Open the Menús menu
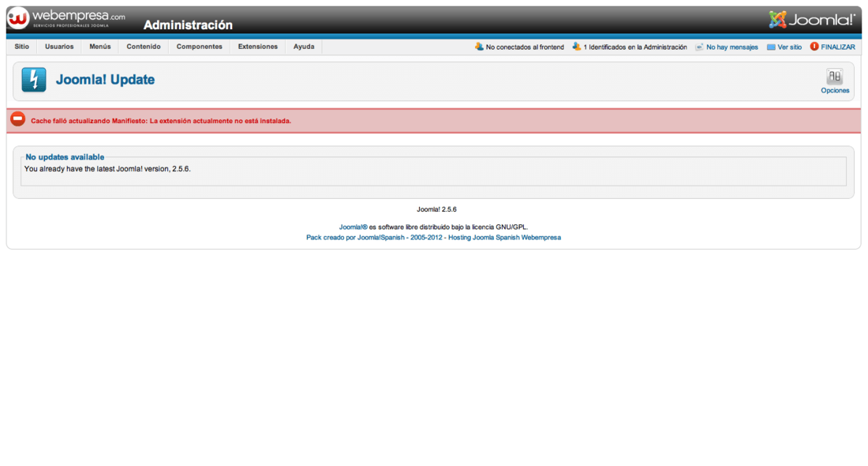 (100, 47)
